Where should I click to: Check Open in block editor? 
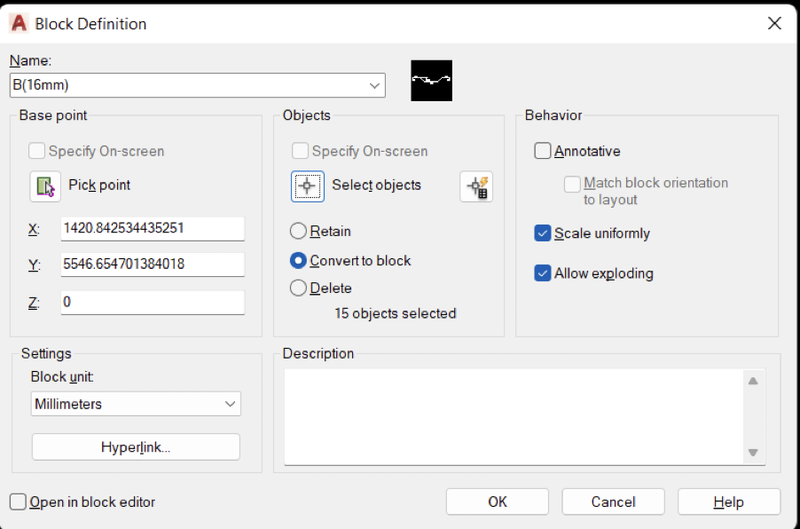click(18, 502)
